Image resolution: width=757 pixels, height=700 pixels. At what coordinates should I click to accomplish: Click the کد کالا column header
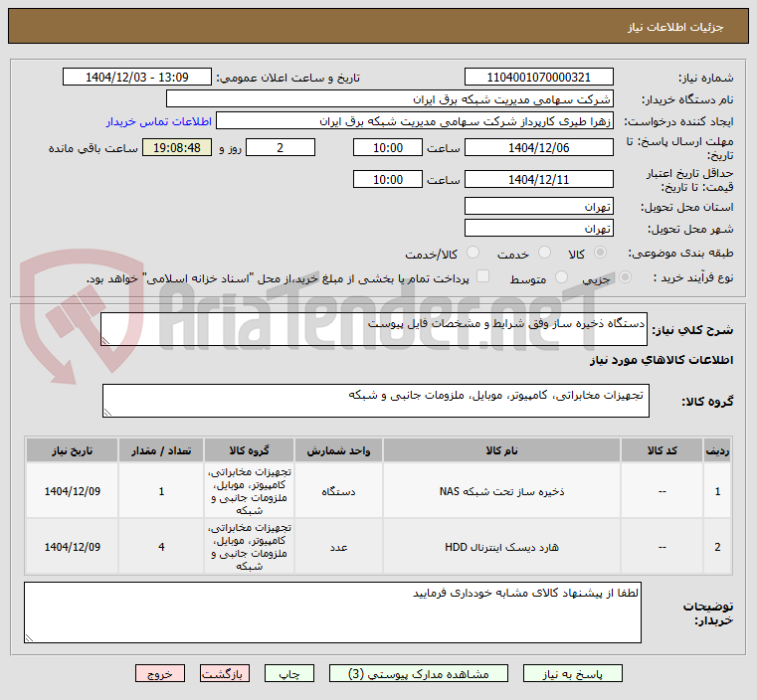tap(662, 450)
